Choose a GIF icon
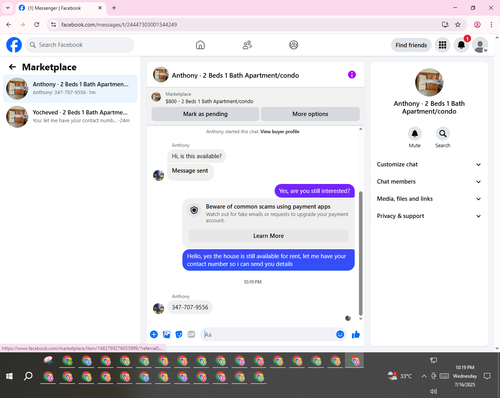The image size is (500, 398). pos(191,334)
